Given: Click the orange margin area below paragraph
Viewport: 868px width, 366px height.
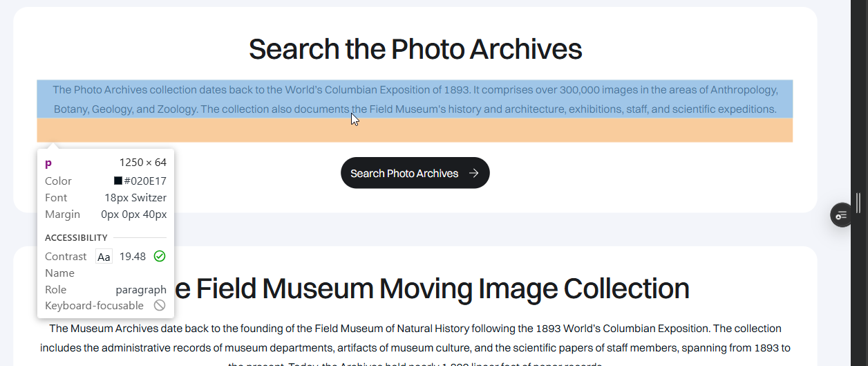Looking at the screenshot, I should coord(415,130).
